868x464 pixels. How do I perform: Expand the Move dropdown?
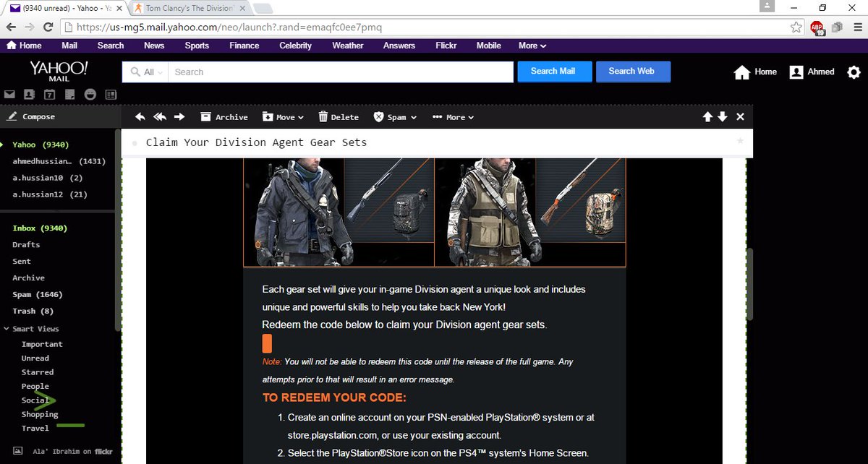pyautogui.click(x=283, y=117)
